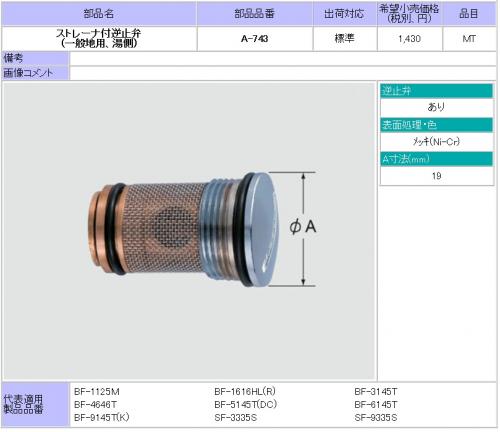Click the 品目 column header
500x432 pixels.
pos(469,14)
